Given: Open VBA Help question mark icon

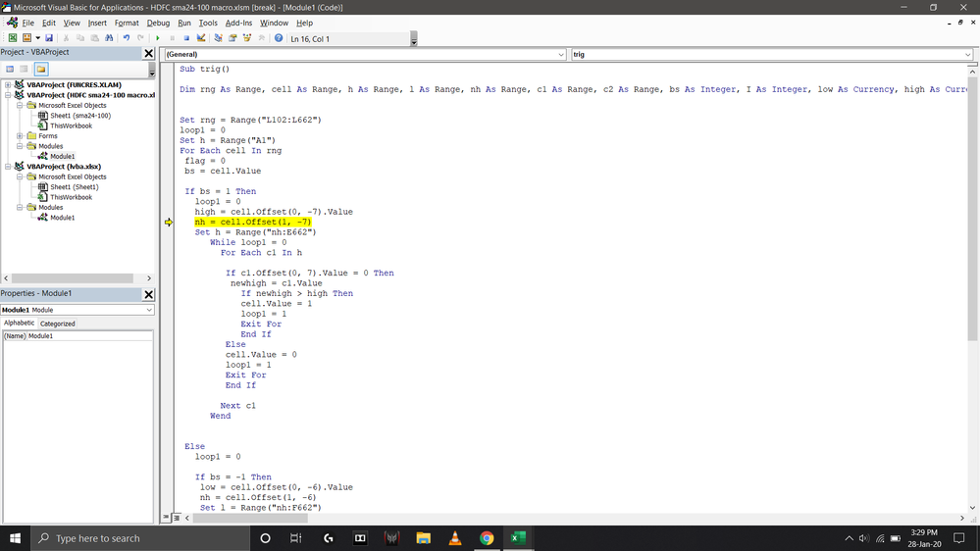Looking at the screenshot, I should pyautogui.click(x=279, y=38).
